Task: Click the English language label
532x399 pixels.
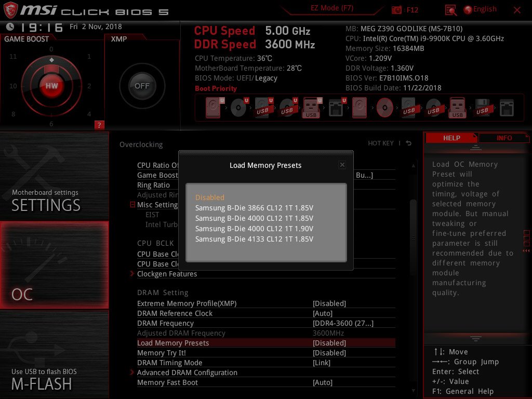Action: pyautogui.click(x=485, y=9)
